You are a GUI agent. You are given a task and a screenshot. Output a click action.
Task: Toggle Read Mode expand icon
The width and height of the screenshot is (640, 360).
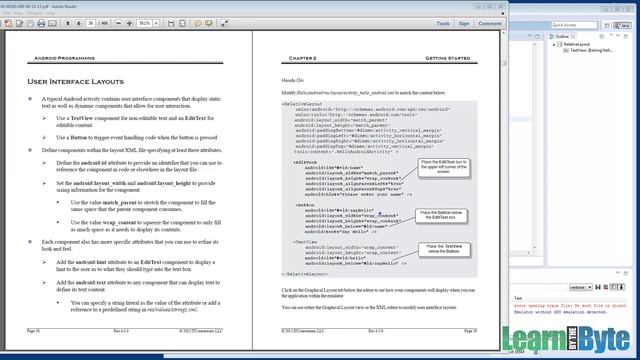click(224, 24)
